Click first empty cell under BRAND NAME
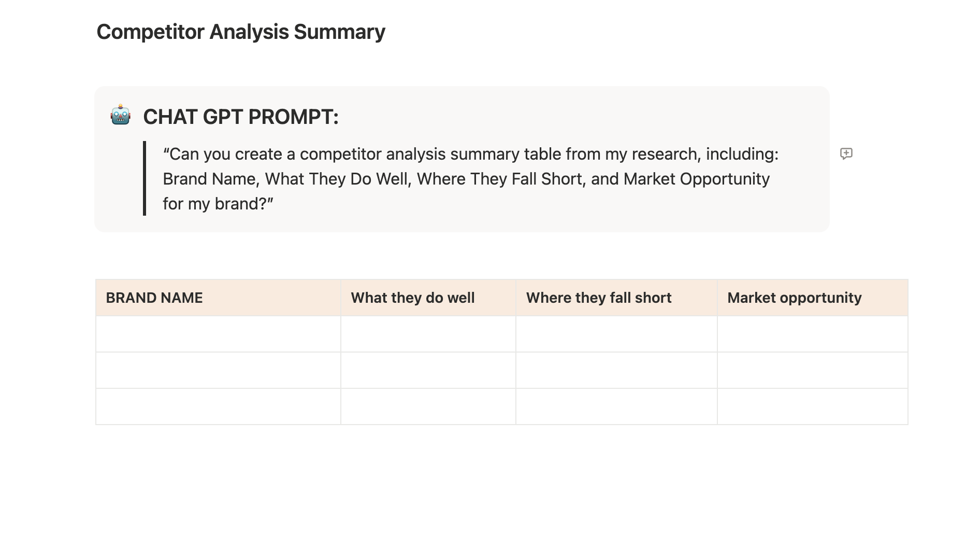Image resolution: width=980 pixels, height=534 pixels. tap(218, 334)
